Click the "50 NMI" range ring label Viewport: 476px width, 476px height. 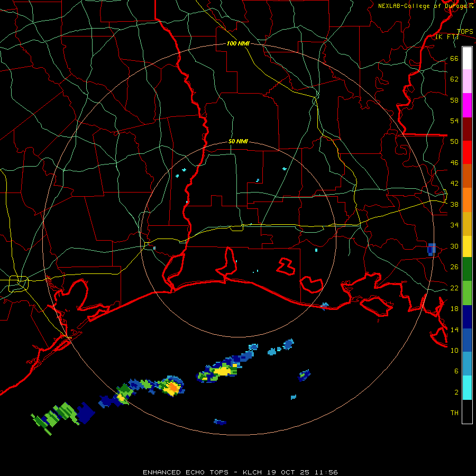point(238,141)
